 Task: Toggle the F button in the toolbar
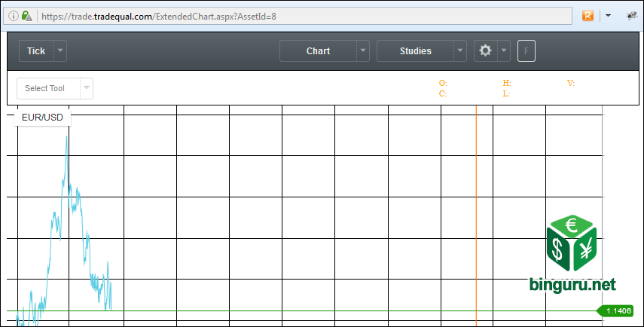[x=526, y=51]
